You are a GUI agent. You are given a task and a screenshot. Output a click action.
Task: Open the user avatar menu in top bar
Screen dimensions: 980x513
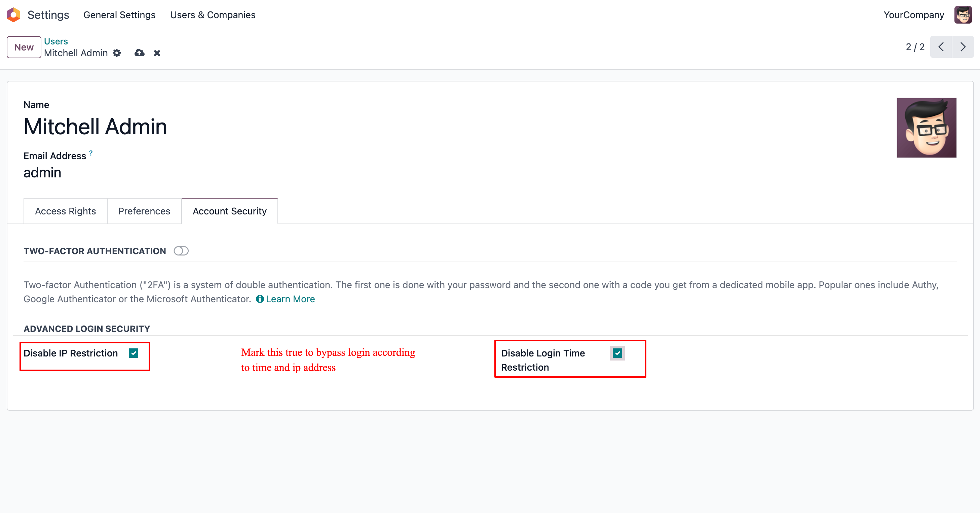click(x=963, y=15)
